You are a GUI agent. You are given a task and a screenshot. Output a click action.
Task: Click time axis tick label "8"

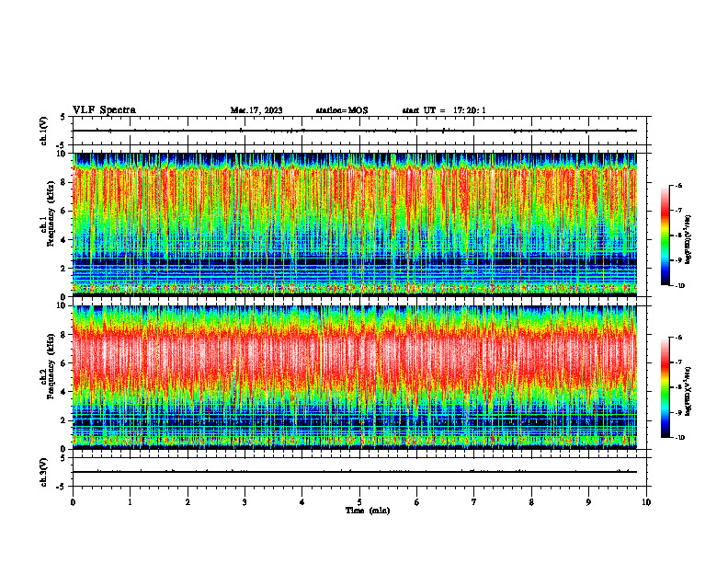pyautogui.click(x=531, y=501)
